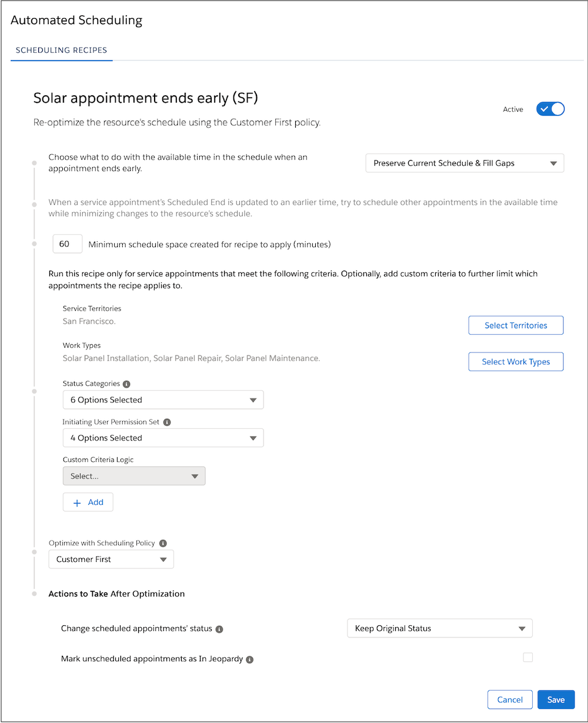Toggle the Active switch off

click(550, 109)
